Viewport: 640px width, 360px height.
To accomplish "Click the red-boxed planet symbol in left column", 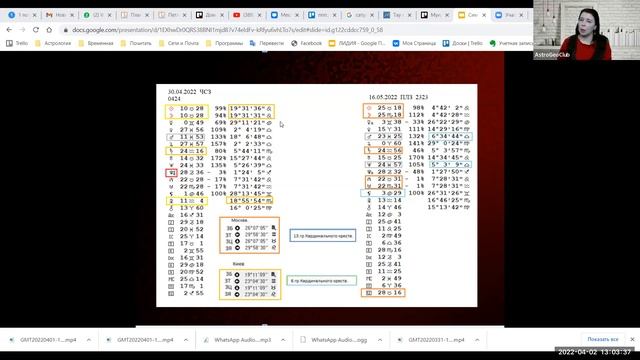I will [x=171, y=173].
